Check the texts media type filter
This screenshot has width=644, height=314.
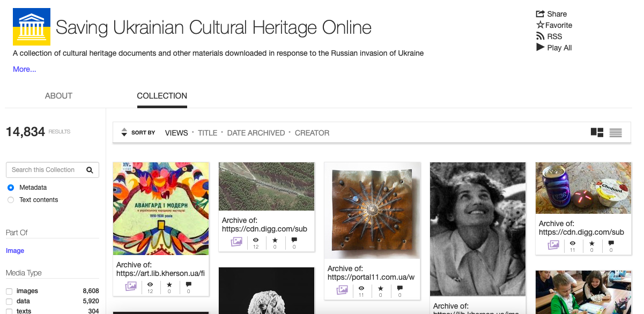tap(9, 311)
